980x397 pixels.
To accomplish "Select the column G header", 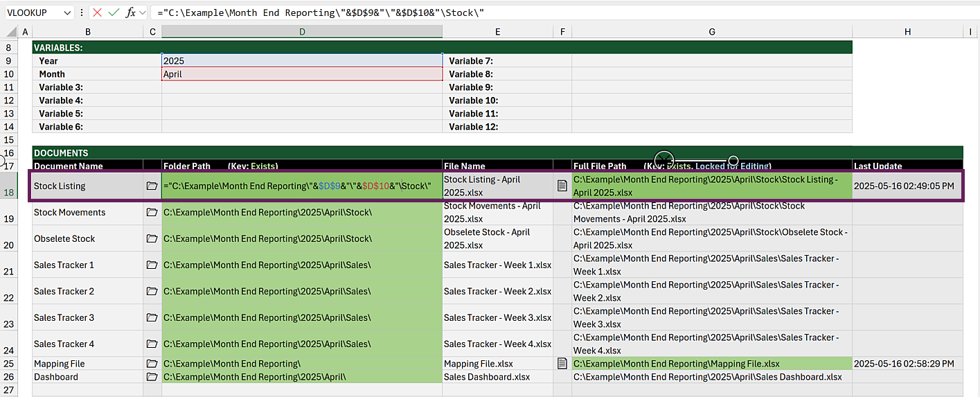I will point(712,32).
